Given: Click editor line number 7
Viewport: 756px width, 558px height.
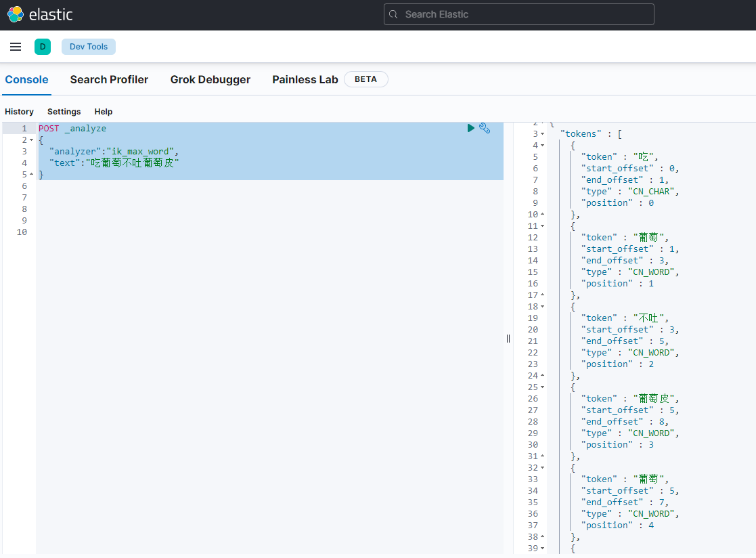Looking at the screenshot, I should pyautogui.click(x=24, y=197).
